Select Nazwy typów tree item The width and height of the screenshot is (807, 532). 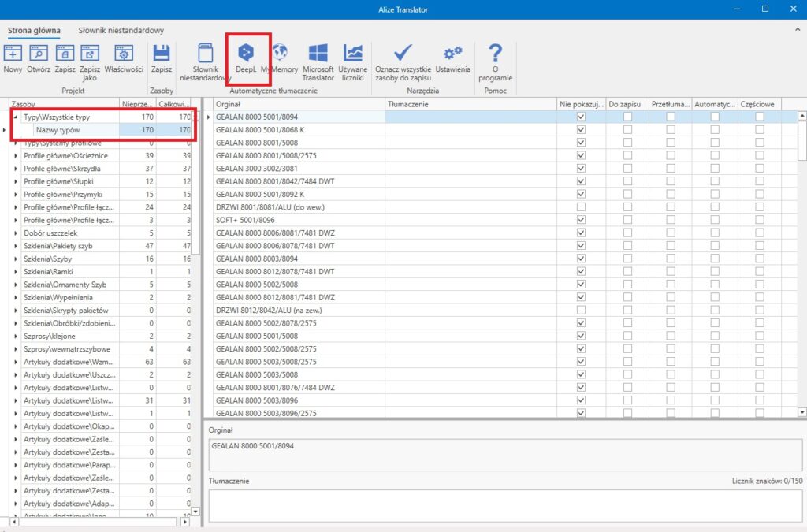coord(58,130)
